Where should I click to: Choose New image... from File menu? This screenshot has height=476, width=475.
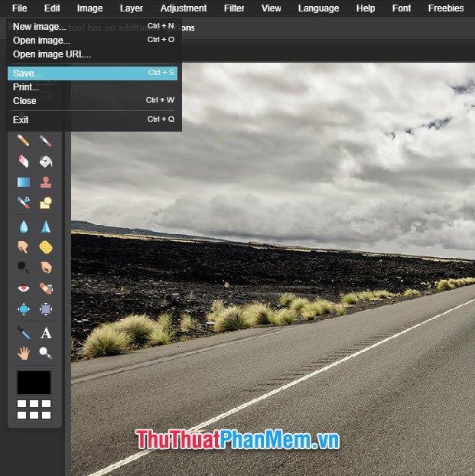pyautogui.click(x=93, y=27)
